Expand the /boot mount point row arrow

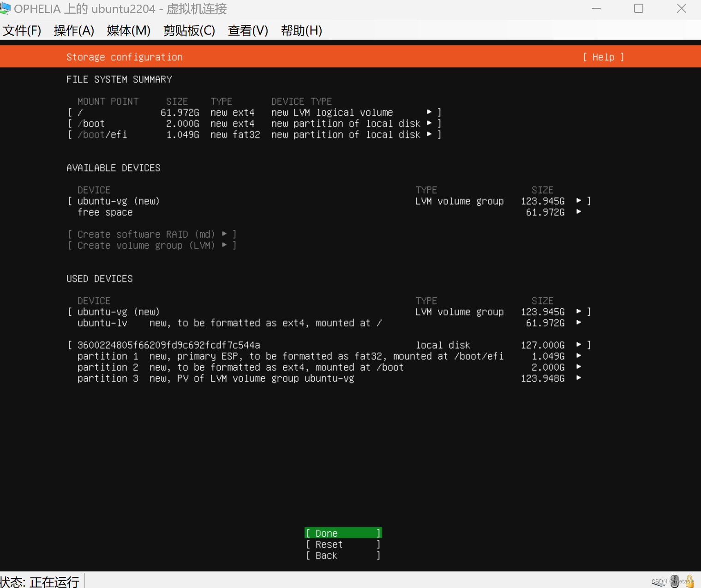tap(429, 123)
